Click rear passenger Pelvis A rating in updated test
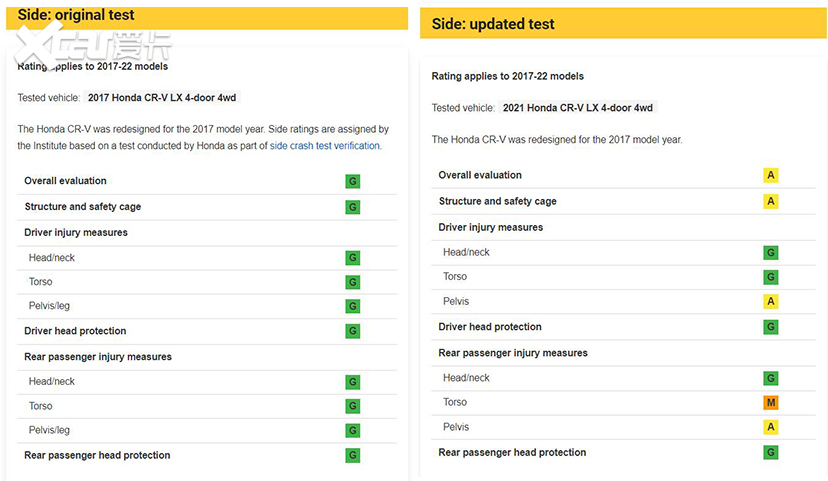Image resolution: width=828 pixels, height=481 pixels. 771,427
